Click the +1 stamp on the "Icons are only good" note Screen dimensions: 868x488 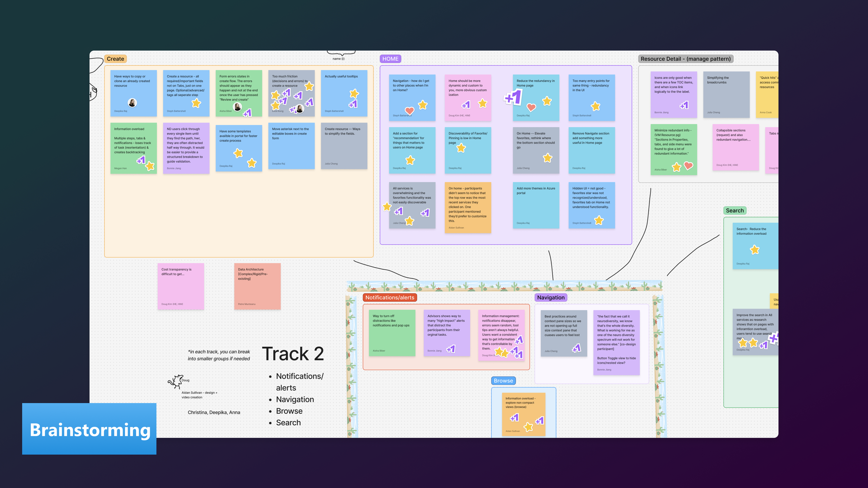click(x=684, y=105)
